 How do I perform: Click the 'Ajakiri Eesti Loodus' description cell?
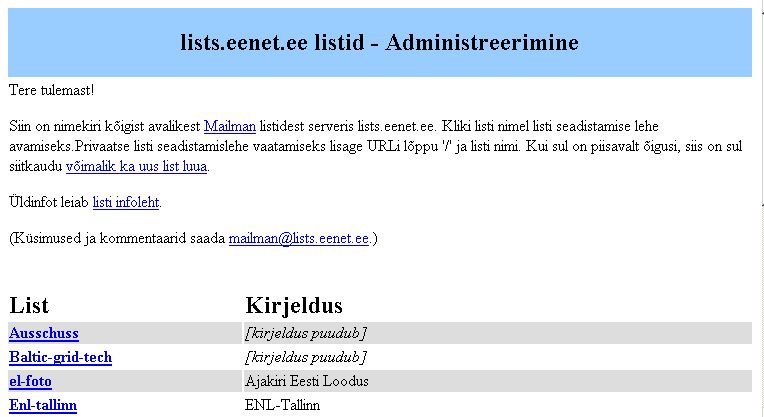pos(306,381)
